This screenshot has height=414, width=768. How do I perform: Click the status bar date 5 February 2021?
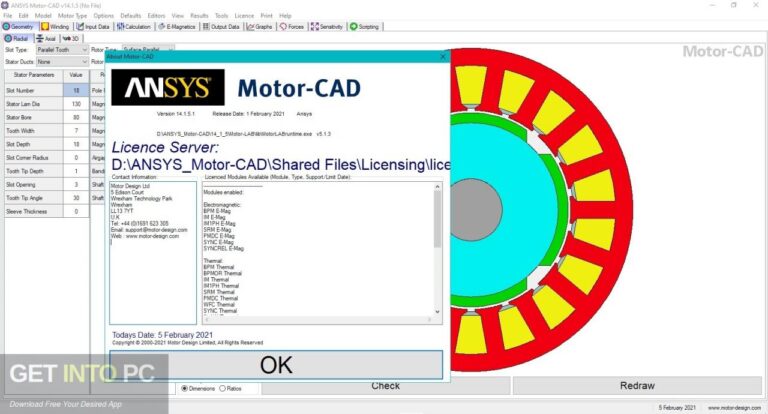click(677, 408)
